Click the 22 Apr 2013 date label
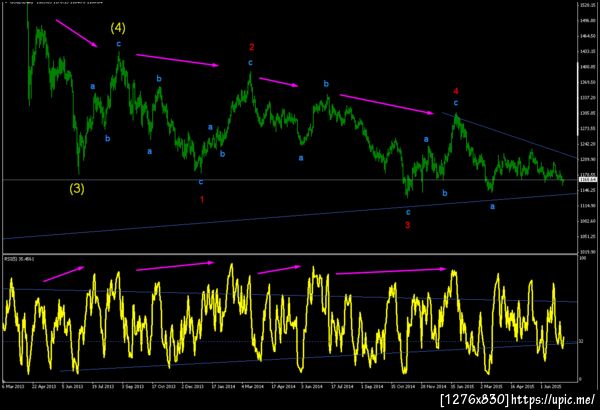This screenshot has width=600, height=410. point(44,387)
